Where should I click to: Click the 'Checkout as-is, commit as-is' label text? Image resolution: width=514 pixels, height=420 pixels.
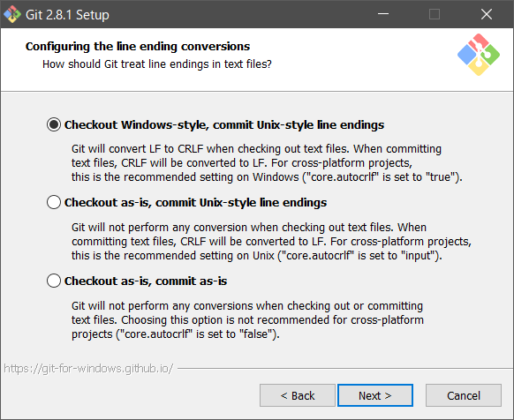pyautogui.click(x=146, y=281)
